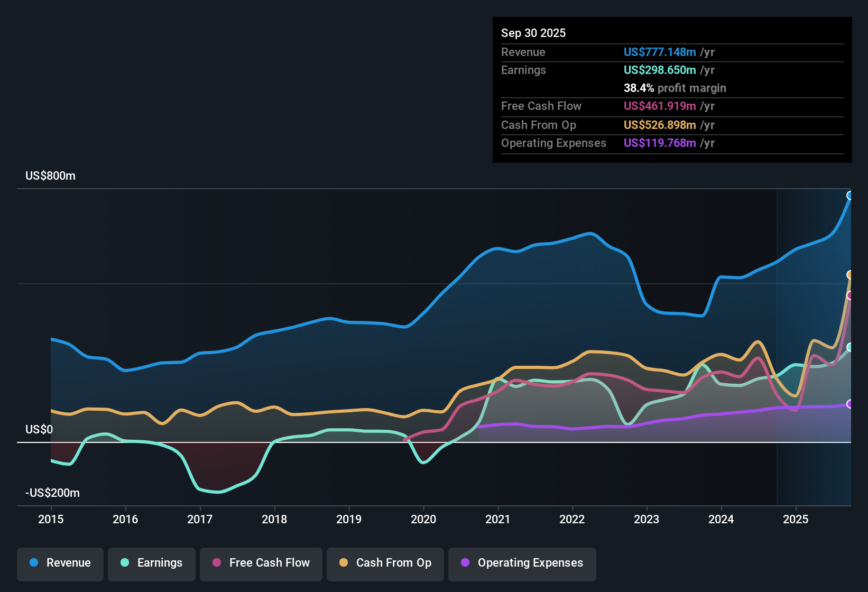Select the 2020 year label on the axis
Viewport: 868px width, 592px height.
(x=423, y=520)
